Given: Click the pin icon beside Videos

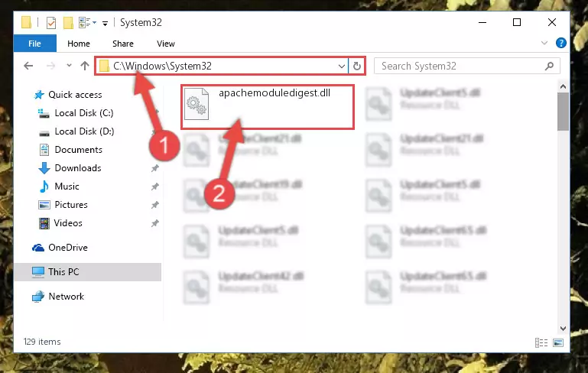Looking at the screenshot, I should (154, 223).
